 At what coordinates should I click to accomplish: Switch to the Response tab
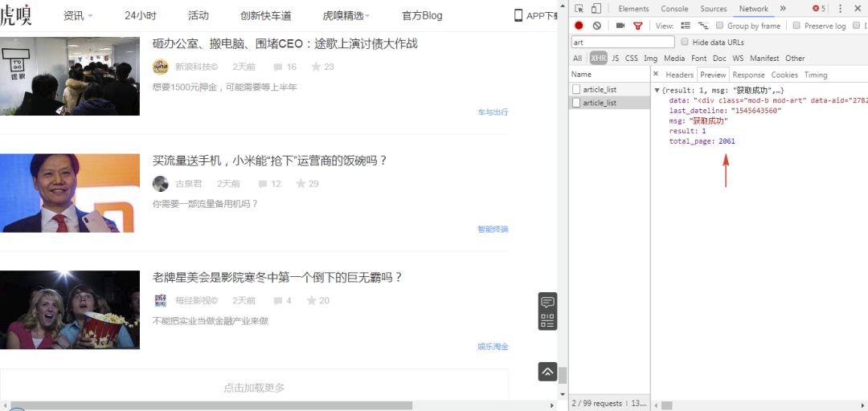[748, 75]
